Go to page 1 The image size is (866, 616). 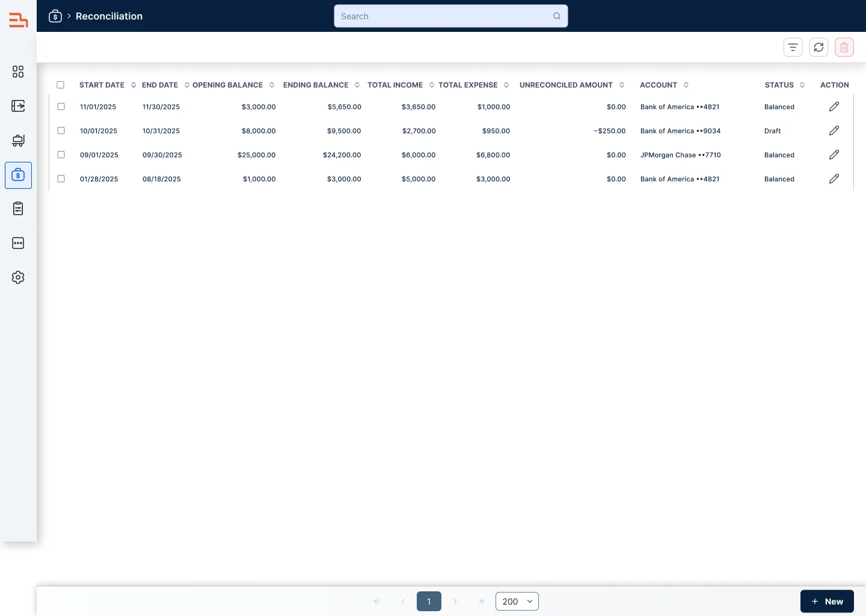429,602
